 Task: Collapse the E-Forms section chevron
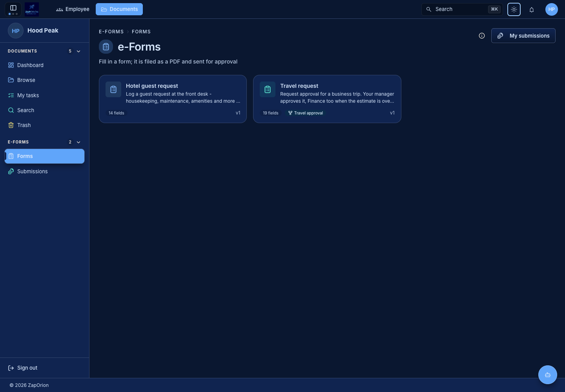pyautogui.click(x=78, y=142)
